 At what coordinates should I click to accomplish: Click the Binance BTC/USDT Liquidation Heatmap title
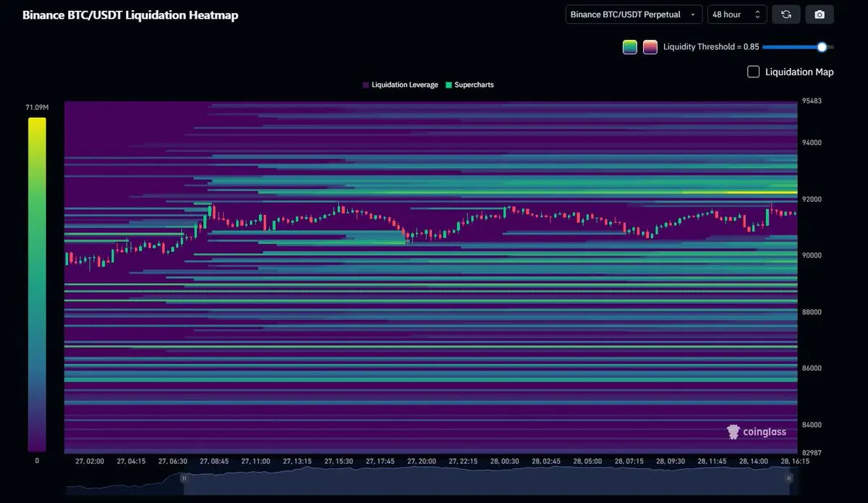coord(130,14)
